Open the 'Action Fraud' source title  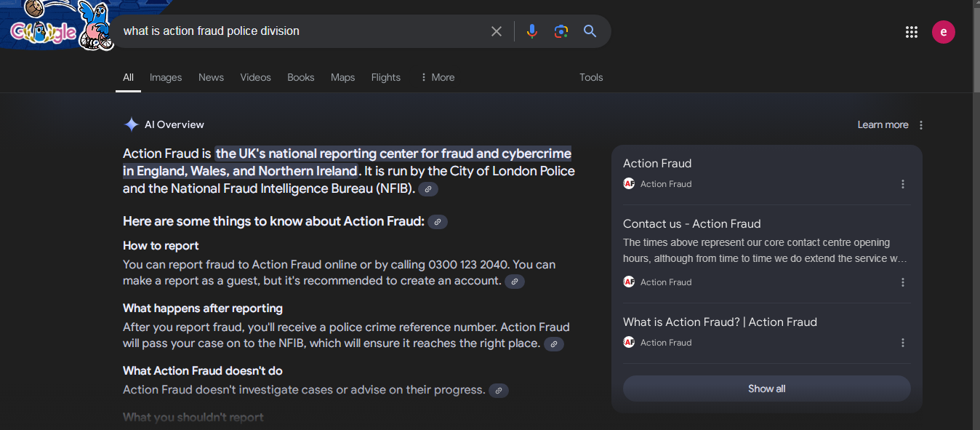(657, 164)
